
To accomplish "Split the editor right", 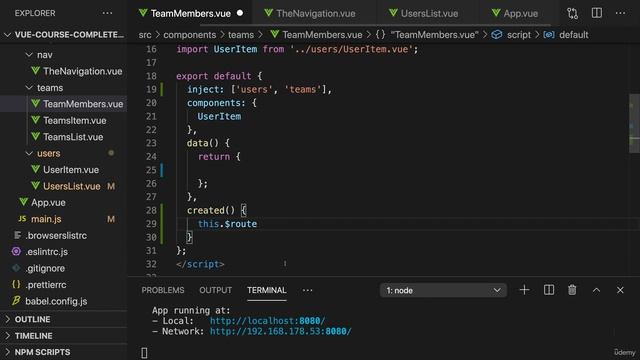I will pos(597,13).
